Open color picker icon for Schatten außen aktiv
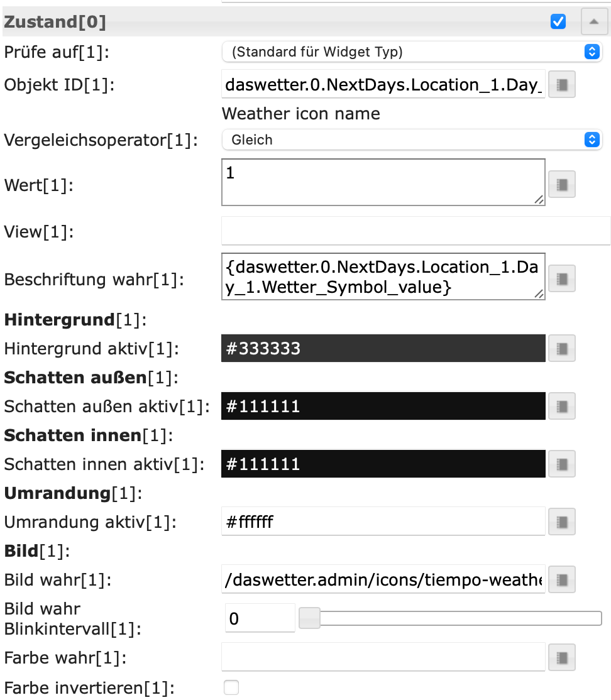 562,406
